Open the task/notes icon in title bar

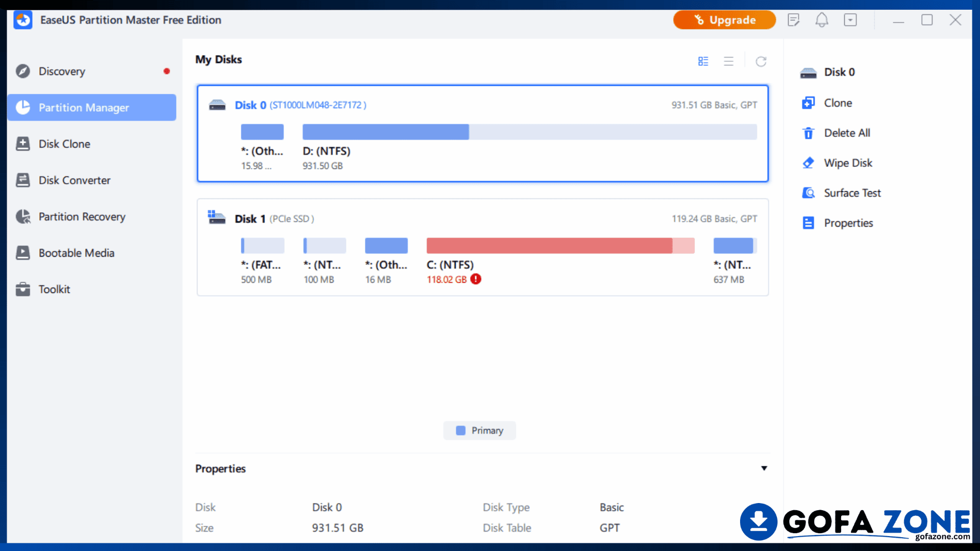tap(794, 20)
